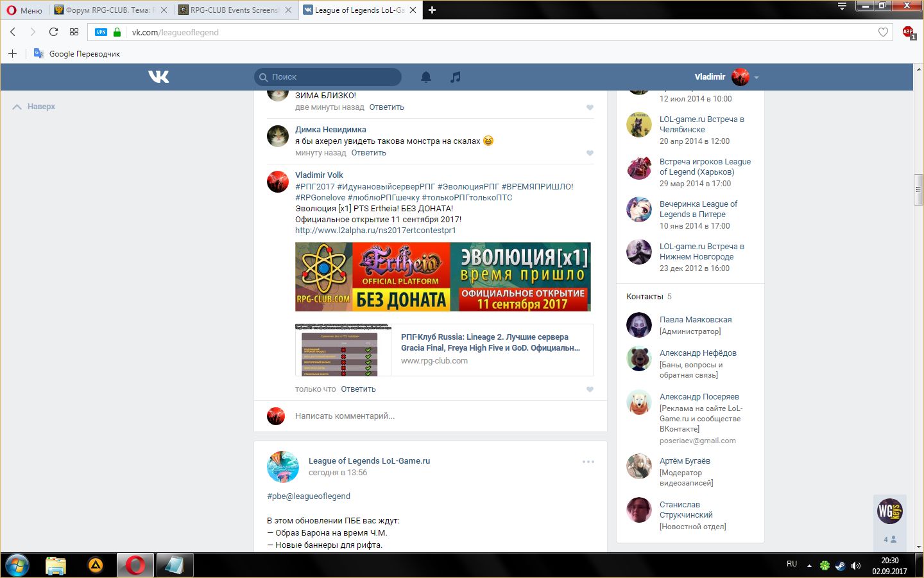
Task: Like the ЗИМА БЛИЗКО comment
Action: click(590, 107)
